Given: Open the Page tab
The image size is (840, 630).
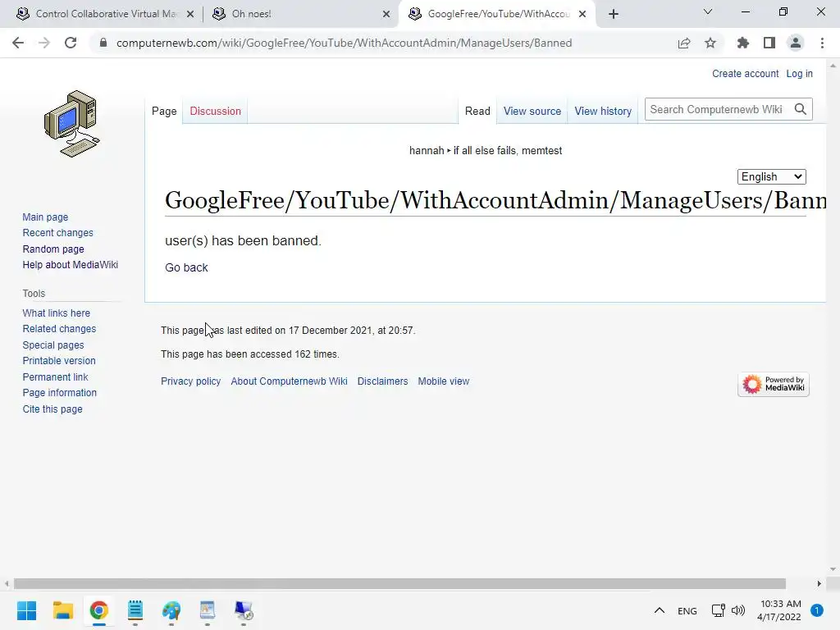Looking at the screenshot, I should pos(164,111).
